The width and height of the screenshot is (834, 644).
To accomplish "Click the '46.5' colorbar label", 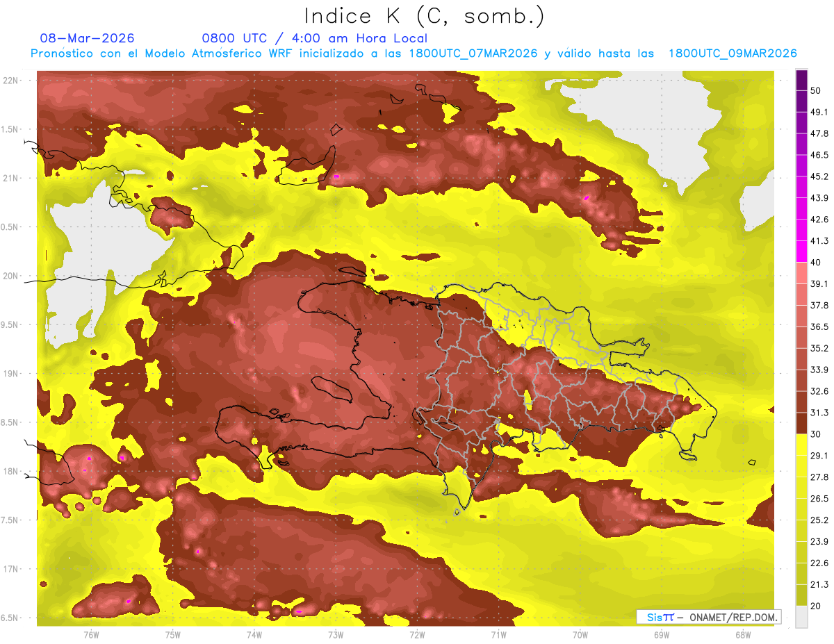I will click(x=819, y=155).
